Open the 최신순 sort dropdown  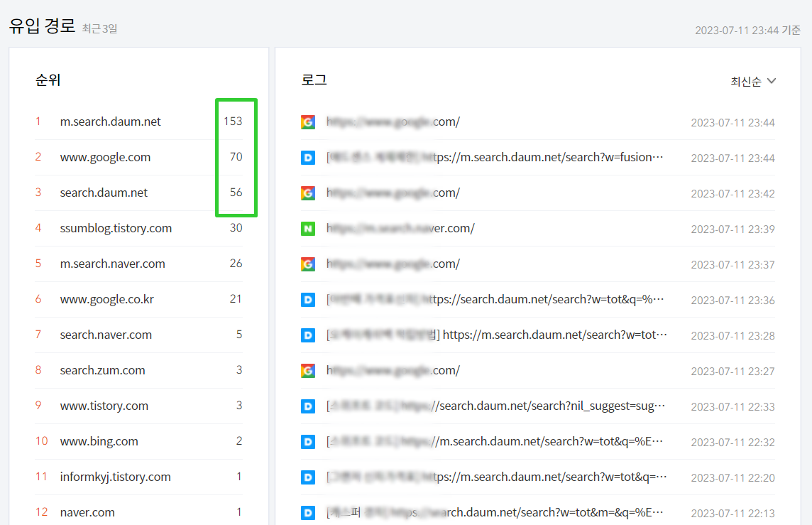pos(753,82)
